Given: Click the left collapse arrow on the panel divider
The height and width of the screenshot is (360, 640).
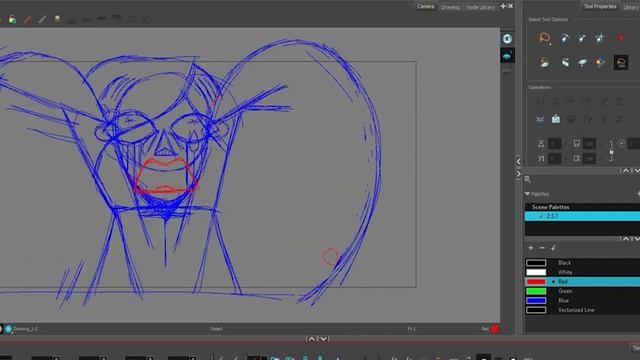Looking at the screenshot, I should [518, 162].
